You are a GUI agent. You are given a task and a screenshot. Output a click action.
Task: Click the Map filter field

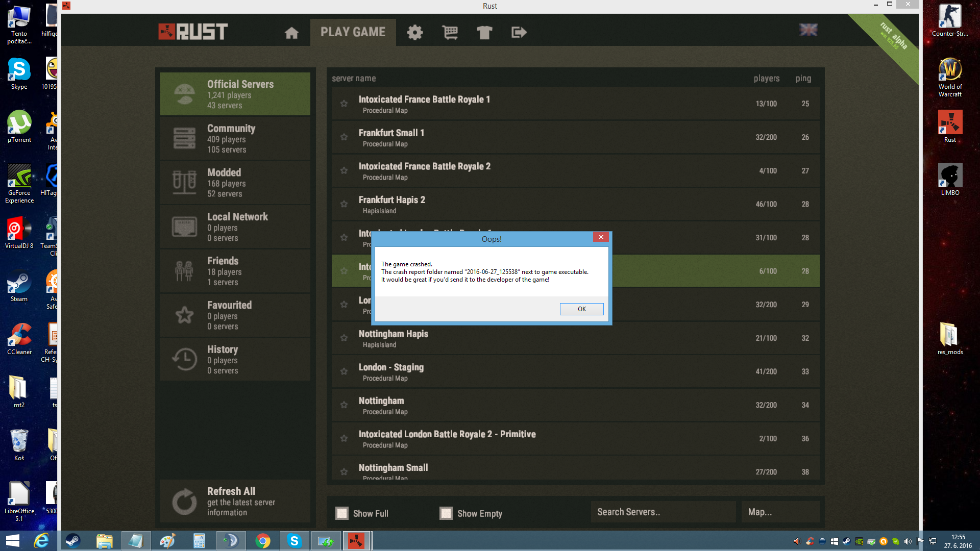780,512
